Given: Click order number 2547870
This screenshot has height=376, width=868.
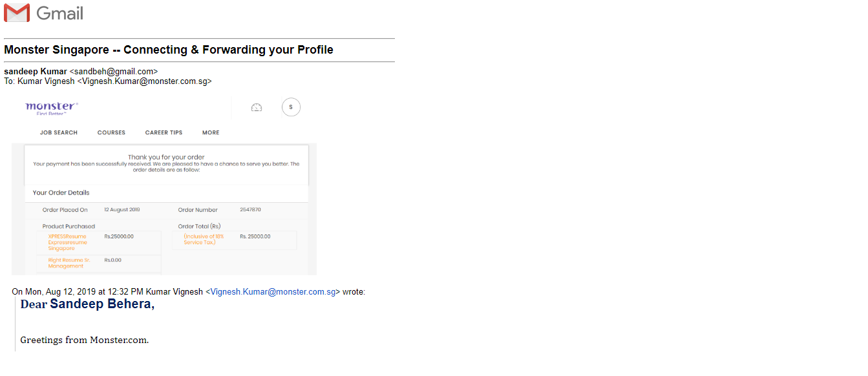Looking at the screenshot, I should point(250,210).
